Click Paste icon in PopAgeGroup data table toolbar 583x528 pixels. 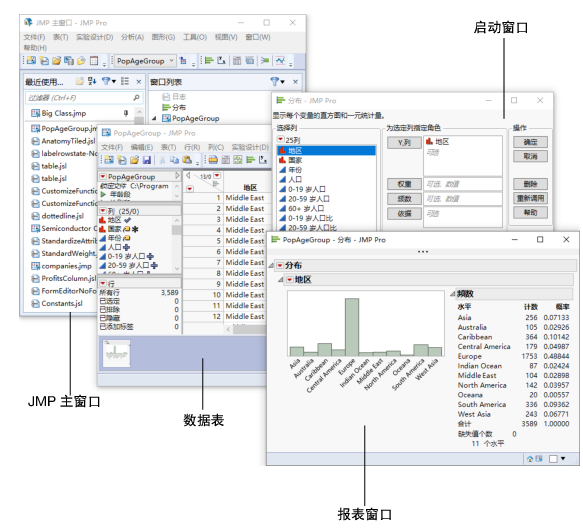[187, 160]
